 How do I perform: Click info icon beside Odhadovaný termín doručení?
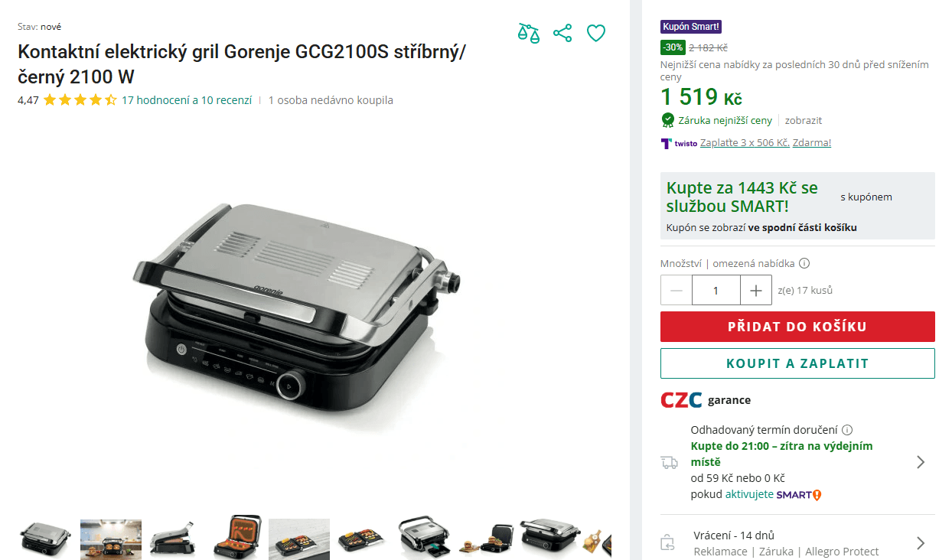pyautogui.click(x=847, y=430)
